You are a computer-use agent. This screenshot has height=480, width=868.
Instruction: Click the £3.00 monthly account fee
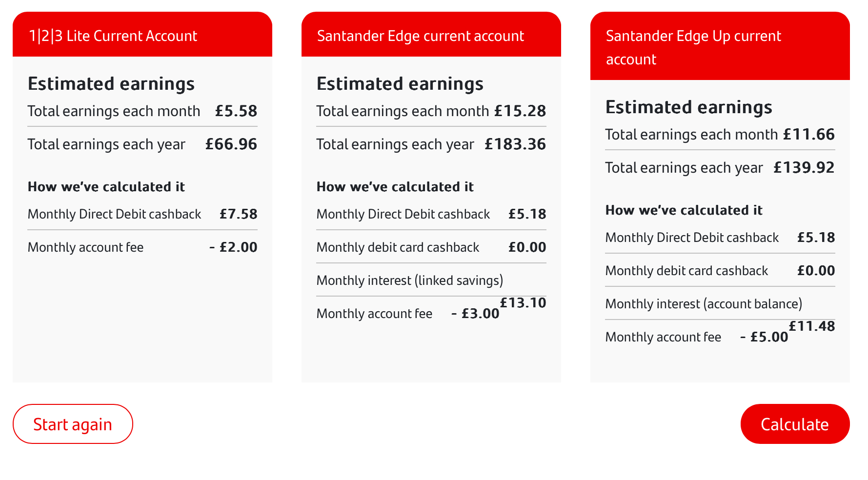pyautogui.click(x=476, y=314)
